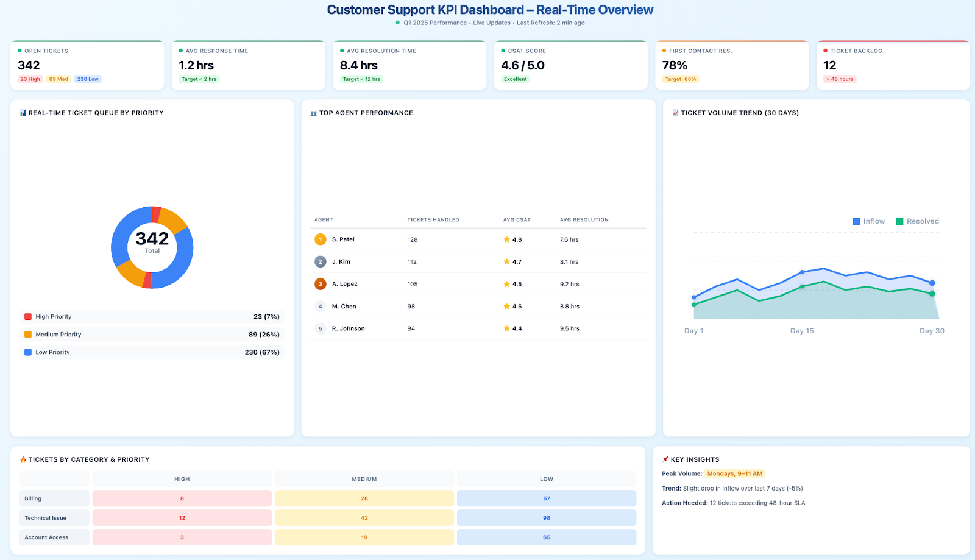Screen dimensions: 975x560
Task: Click the bronze rank badge next to A. Lopez
Action: (321, 283)
